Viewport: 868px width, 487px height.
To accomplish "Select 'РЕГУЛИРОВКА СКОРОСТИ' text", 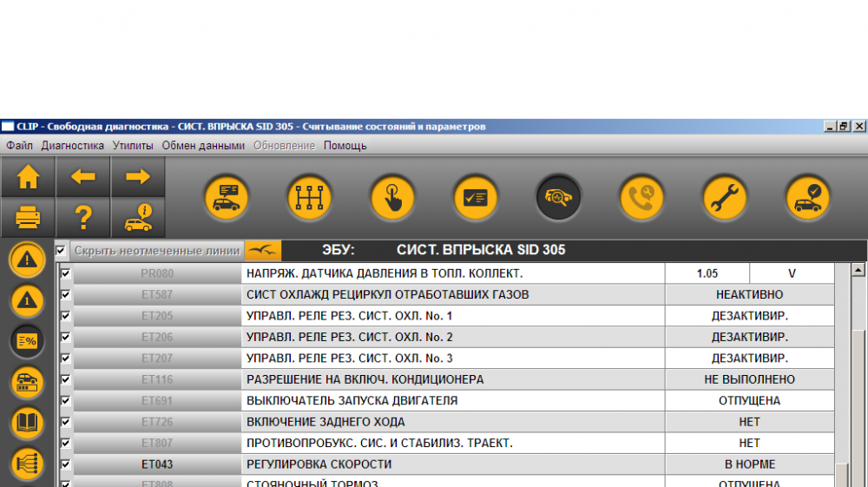I will [319, 464].
